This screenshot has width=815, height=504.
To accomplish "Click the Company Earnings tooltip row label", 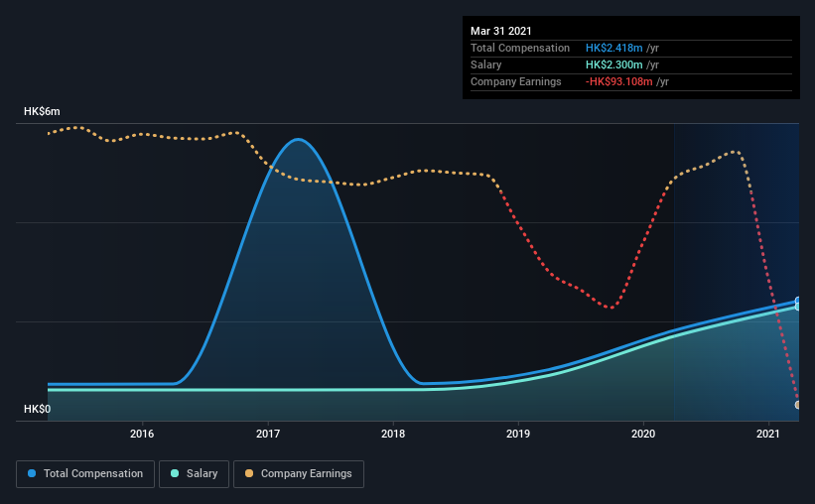I will (x=516, y=81).
